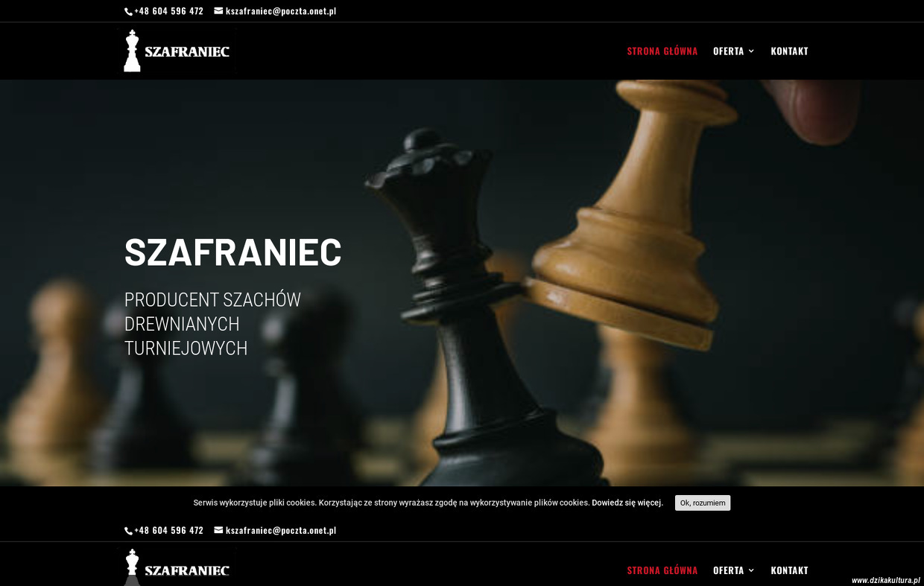The width and height of the screenshot is (924, 586).
Task: Click the Szafraniec chess king logo in header
Action: click(177, 51)
